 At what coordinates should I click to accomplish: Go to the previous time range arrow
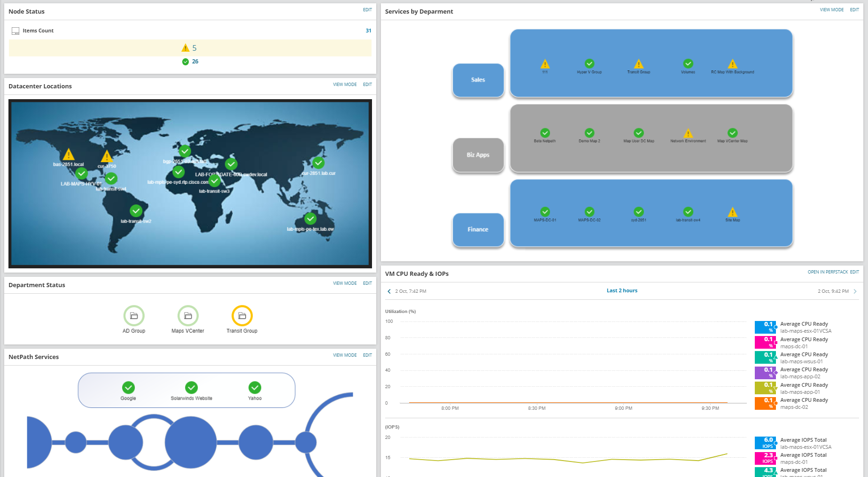pos(389,291)
